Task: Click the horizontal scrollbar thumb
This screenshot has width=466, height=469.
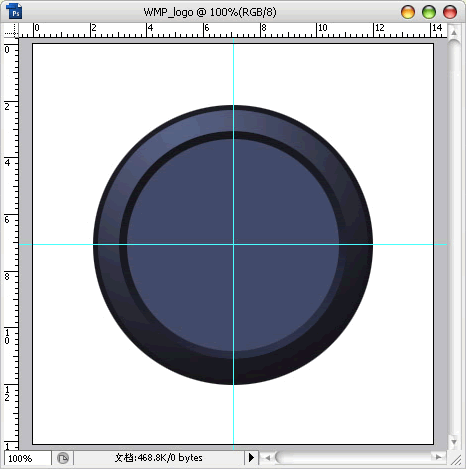Action: click(x=353, y=457)
